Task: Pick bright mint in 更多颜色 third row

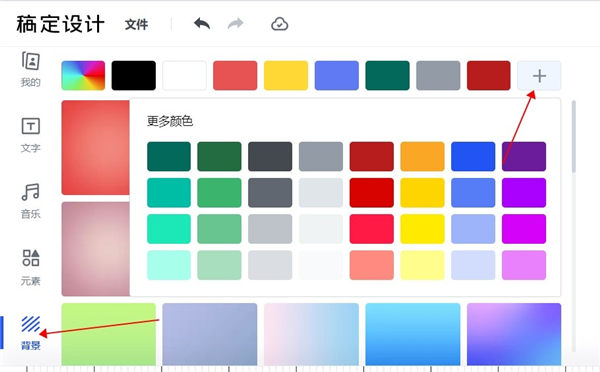Action: click(169, 229)
